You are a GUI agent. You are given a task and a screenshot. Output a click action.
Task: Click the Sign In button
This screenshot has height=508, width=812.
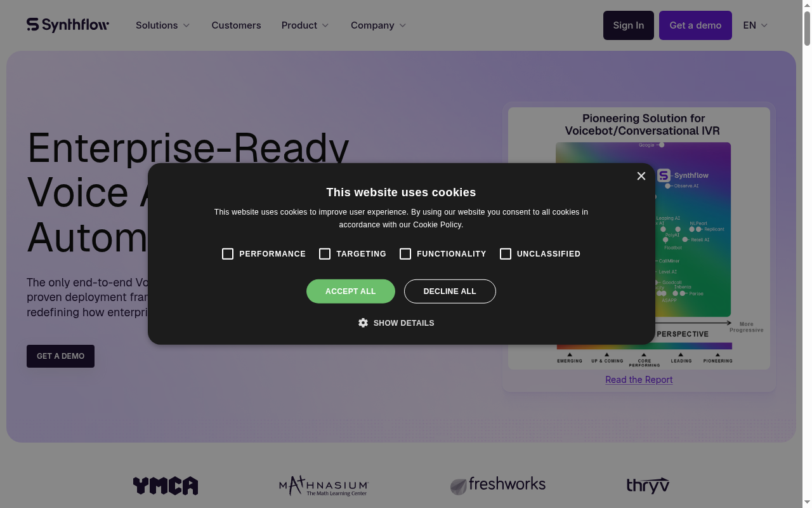tap(629, 25)
